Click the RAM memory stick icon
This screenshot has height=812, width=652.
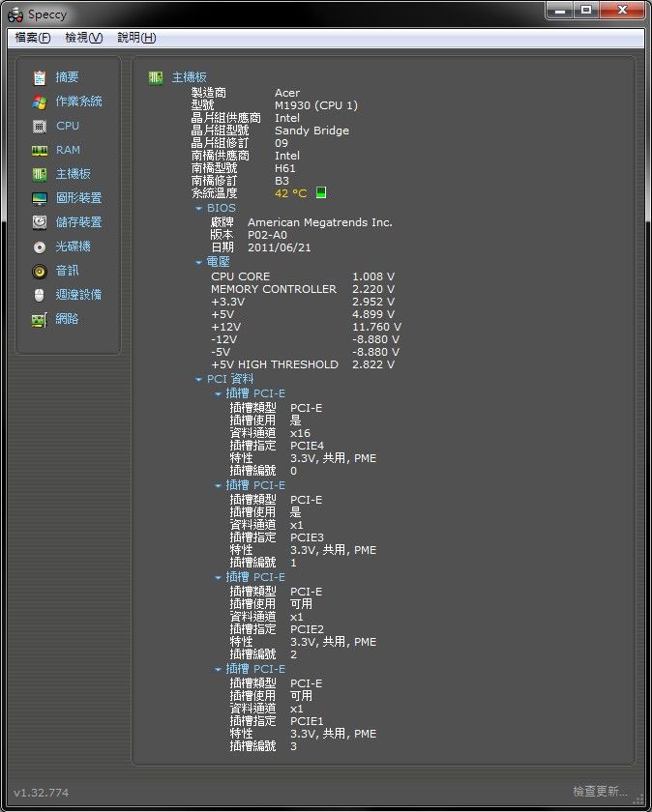[x=40, y=150]
